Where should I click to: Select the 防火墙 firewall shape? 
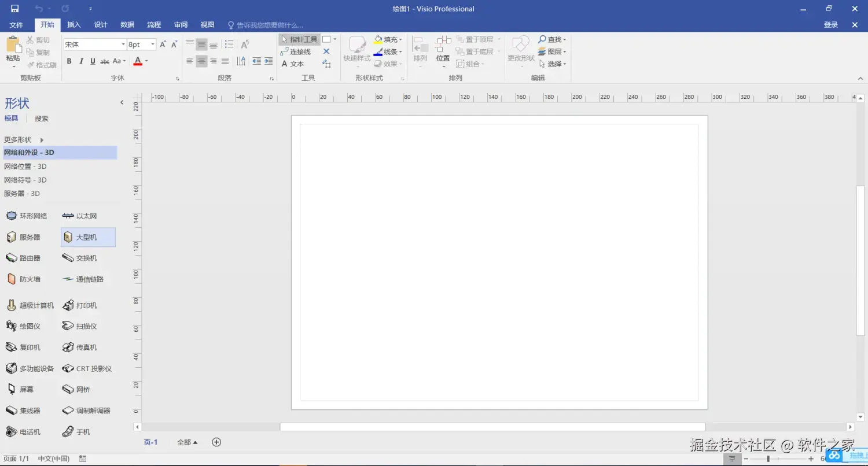(24, 279)
